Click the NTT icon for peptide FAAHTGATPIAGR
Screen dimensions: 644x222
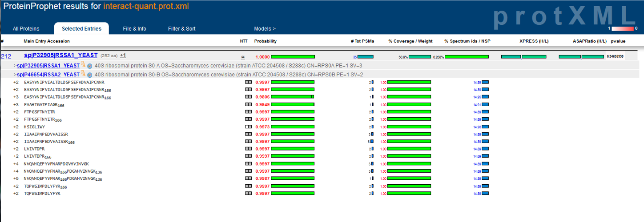pos(248,105)
